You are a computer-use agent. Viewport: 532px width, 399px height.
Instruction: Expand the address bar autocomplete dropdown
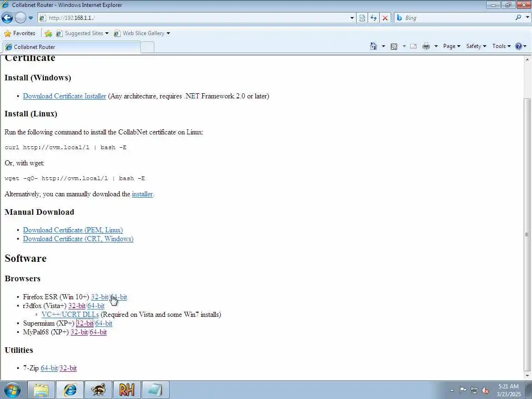pyautogui.click(x=352, y=18)
